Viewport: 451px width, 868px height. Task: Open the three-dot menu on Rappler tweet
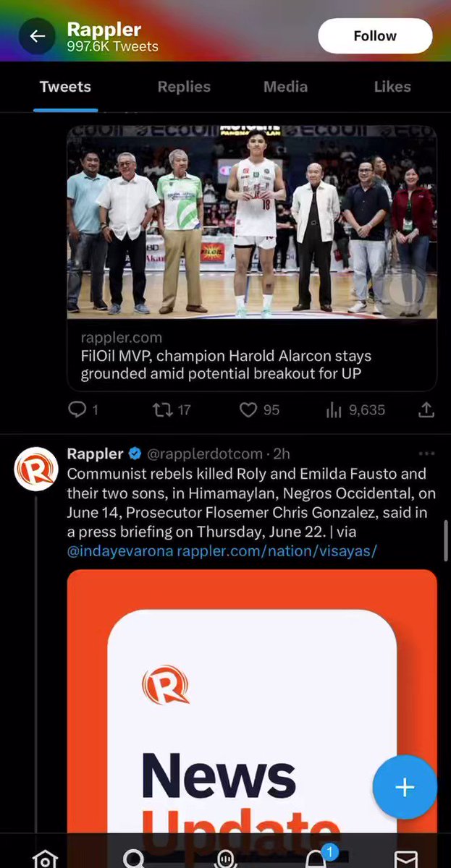point(426,454)
